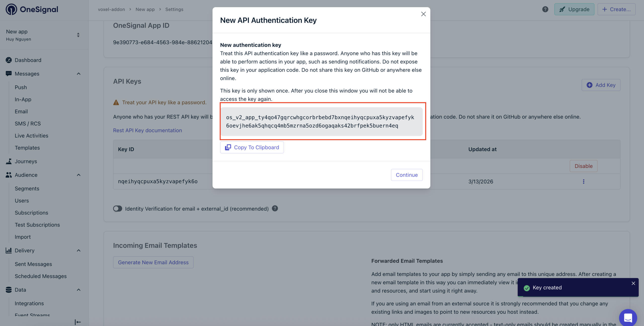Dismiss the Key created notification
This screenshot has height=326, width=644.
pyautogui.click(x=633, y=283)
